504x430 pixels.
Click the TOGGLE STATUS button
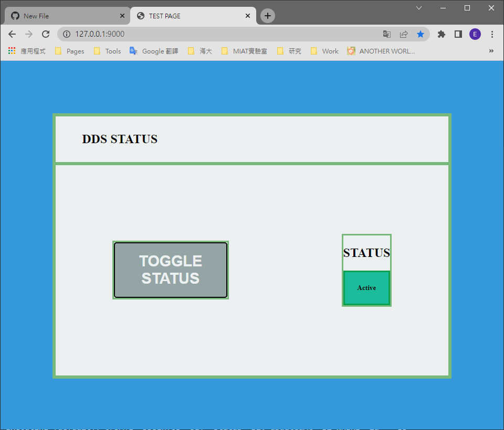[171, 270]
